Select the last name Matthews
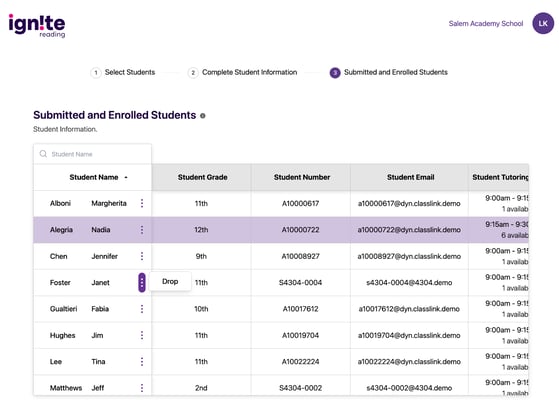 pos(66,388)
